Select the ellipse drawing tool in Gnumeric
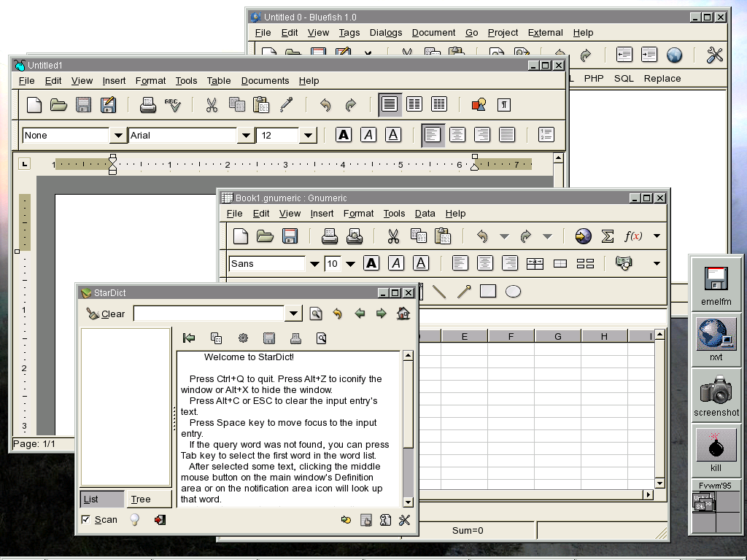This screenshot has width=747, height=560. (x=513, y=292)
